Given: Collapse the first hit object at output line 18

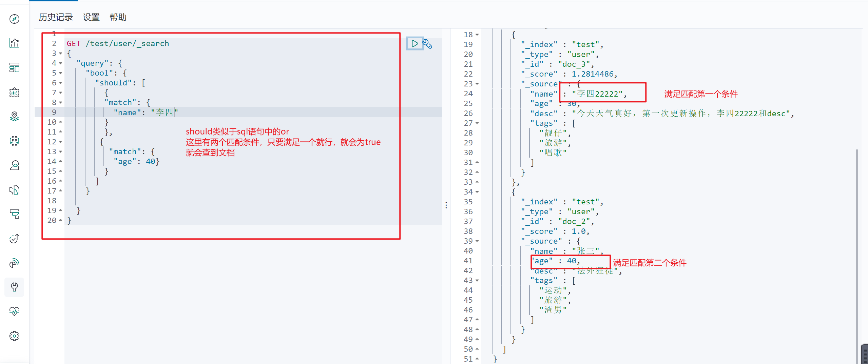Looking at the screenshot, I should click(x=477, y=35).
